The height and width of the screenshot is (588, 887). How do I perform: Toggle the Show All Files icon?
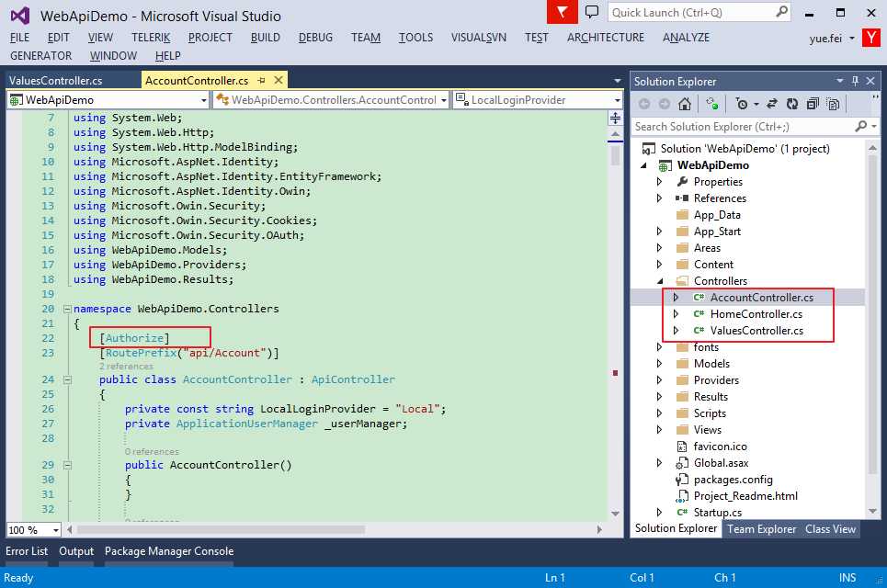[833, 104]
